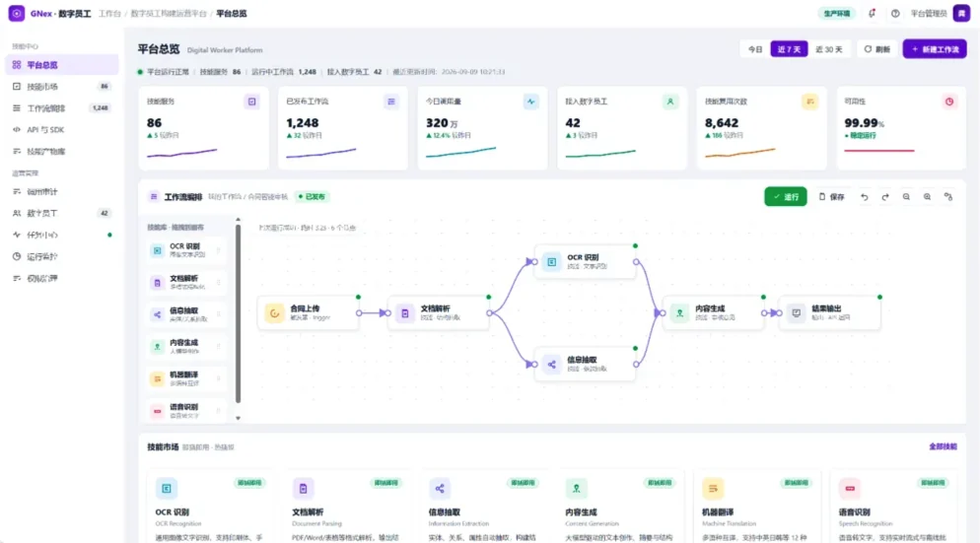Switch time range to 近 30 天
Viewport: 980px width, 543px height.
coord(829,49)
